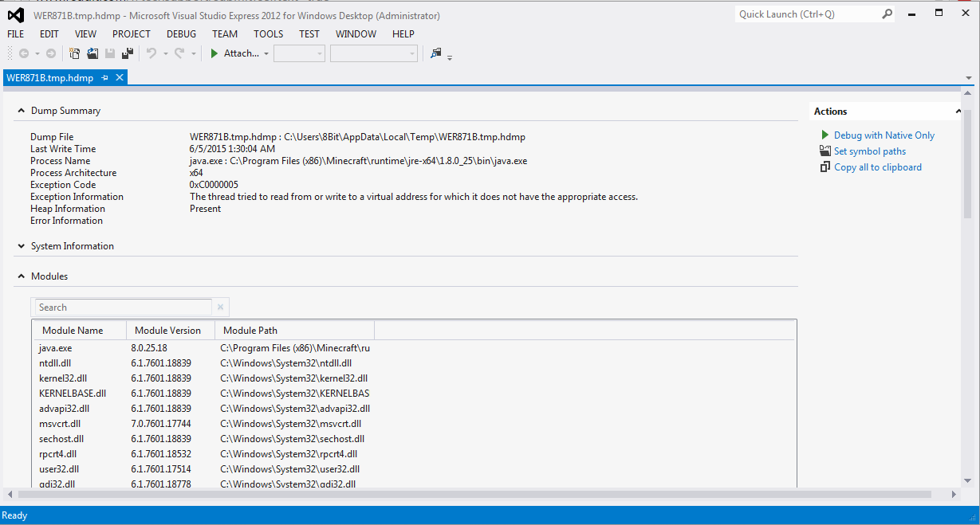
Task: Open the VIEW menu
Action: (x=85, y=34)
